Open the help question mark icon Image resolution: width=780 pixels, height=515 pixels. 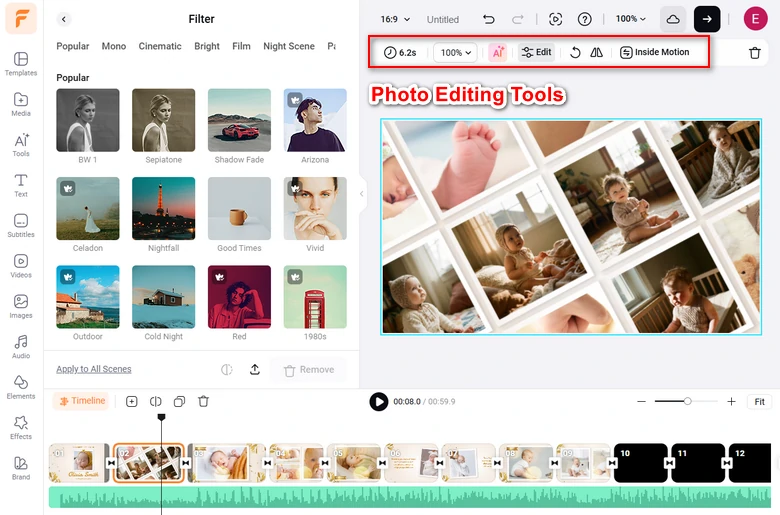585,19
